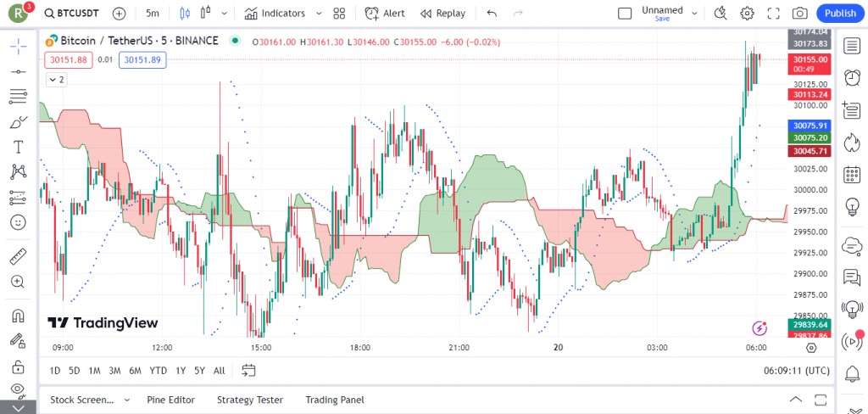Open the go to date calendar icon

click(x=248, y=371)
